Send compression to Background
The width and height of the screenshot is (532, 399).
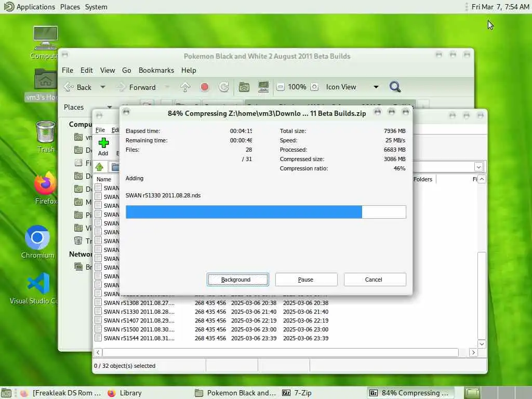237,280
